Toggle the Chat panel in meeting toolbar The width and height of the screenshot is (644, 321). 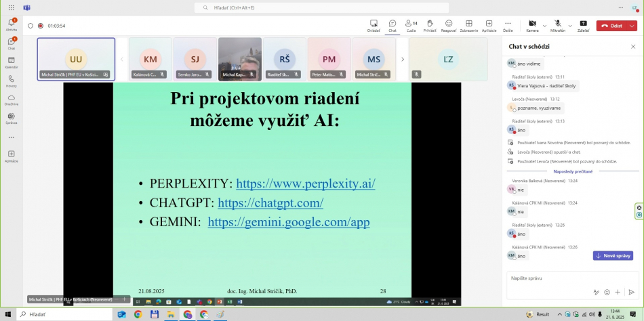point(392,25)
